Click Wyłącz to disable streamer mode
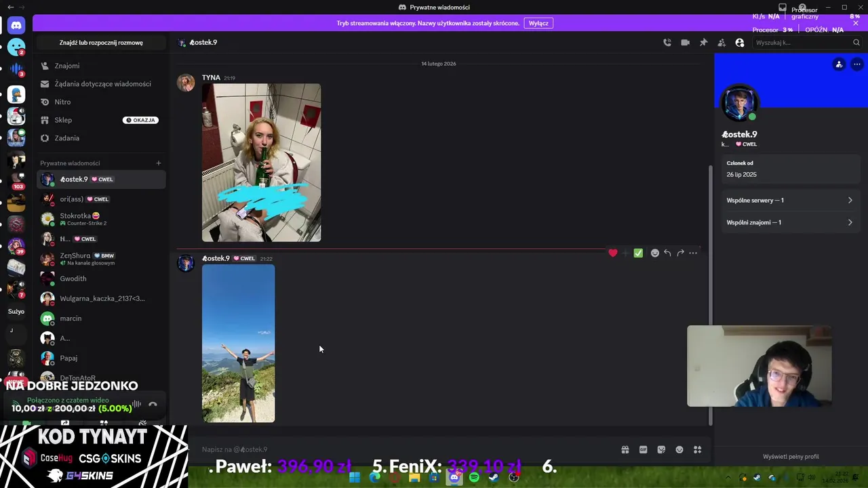Screen dimensions: 868x488 coord(538,23)
